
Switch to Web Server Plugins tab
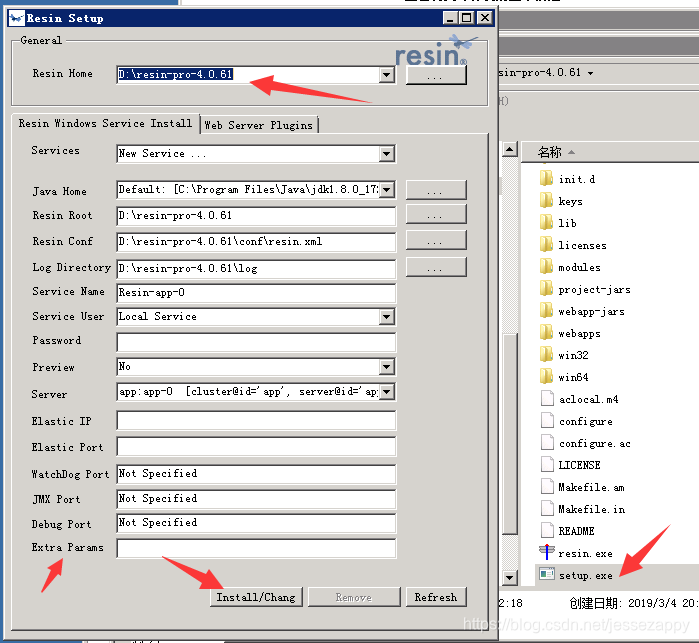[x=259, y=125]
